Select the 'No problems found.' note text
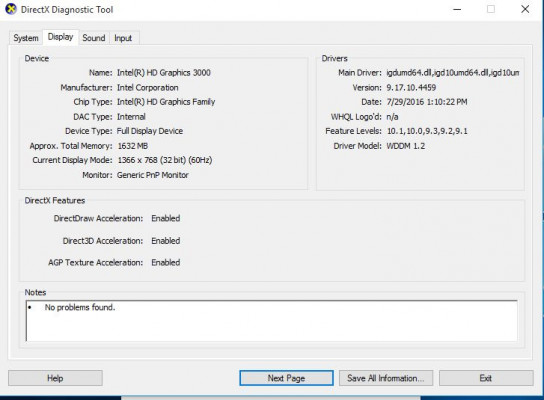The height and width of the screenshot is (400, 544). tap(80, 307)
